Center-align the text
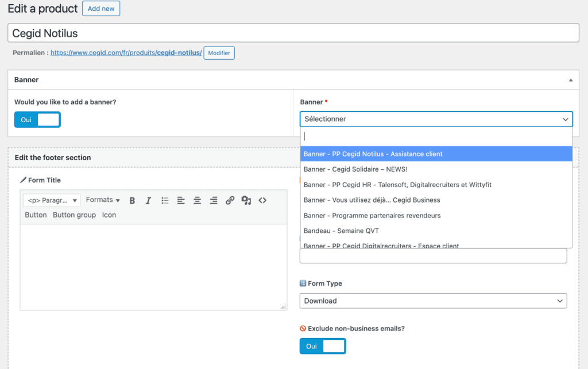 pyautogui.click(x=197, y=200)
